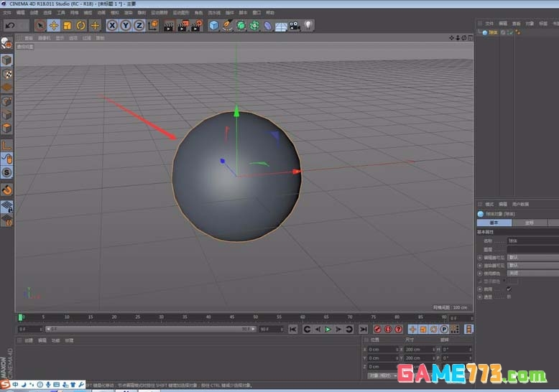Click frame 45 on the timeline ruler
The height and width of the screenshot is (392, 559).
point(232,317)
